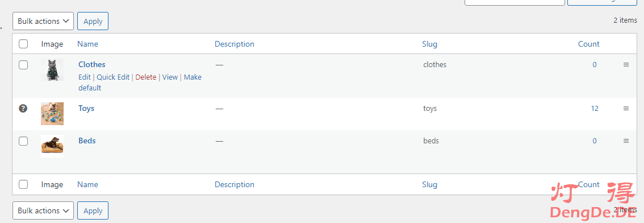This screenshot has height=223, width=644.
Task: Quick Edit the Clothes category
Action: [113, 77]
